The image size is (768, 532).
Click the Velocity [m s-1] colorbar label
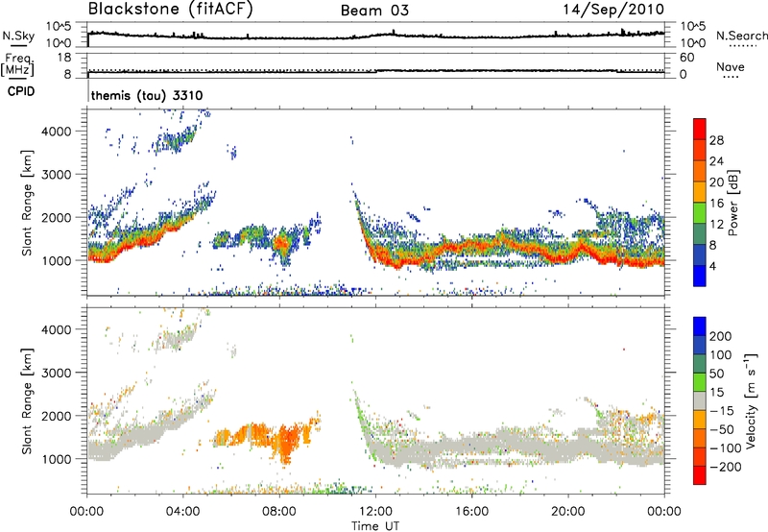[751, 400]
